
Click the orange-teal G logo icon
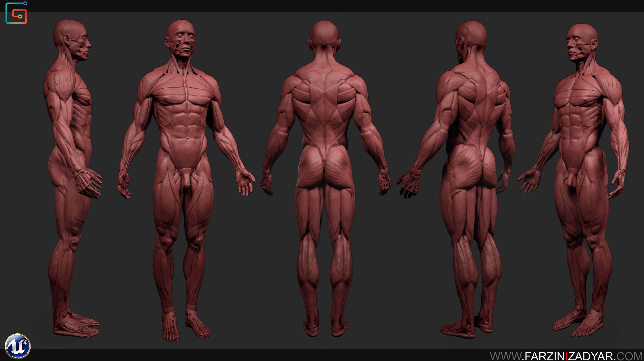point(16,13)
